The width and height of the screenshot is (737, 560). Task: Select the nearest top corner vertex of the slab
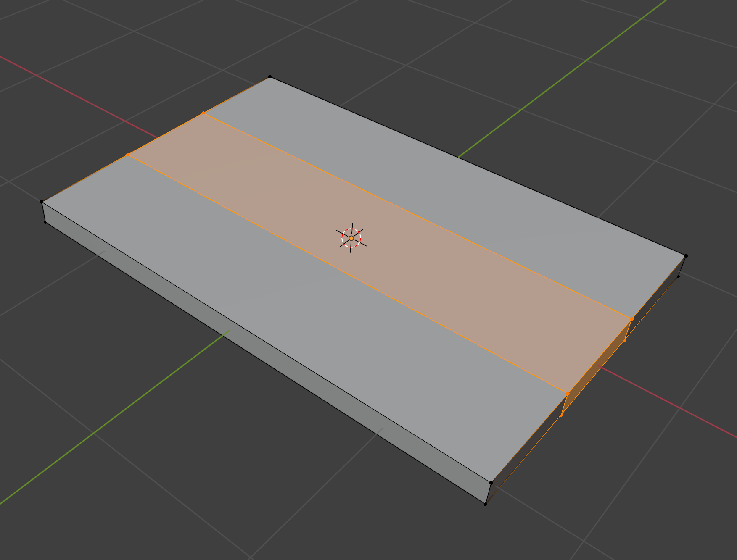(491, 483)
